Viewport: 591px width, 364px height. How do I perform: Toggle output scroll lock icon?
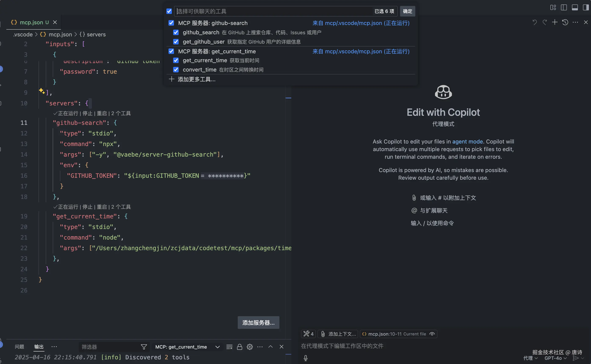[239, 347]
